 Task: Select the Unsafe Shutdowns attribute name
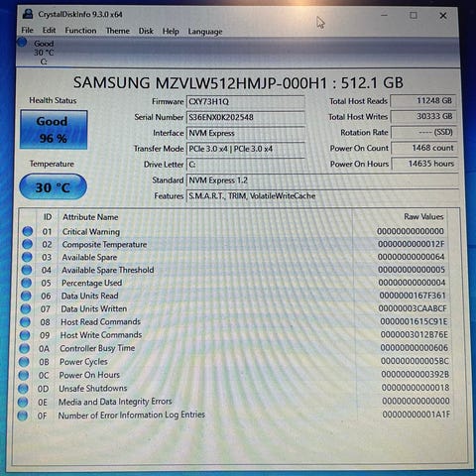pos(93,388)
